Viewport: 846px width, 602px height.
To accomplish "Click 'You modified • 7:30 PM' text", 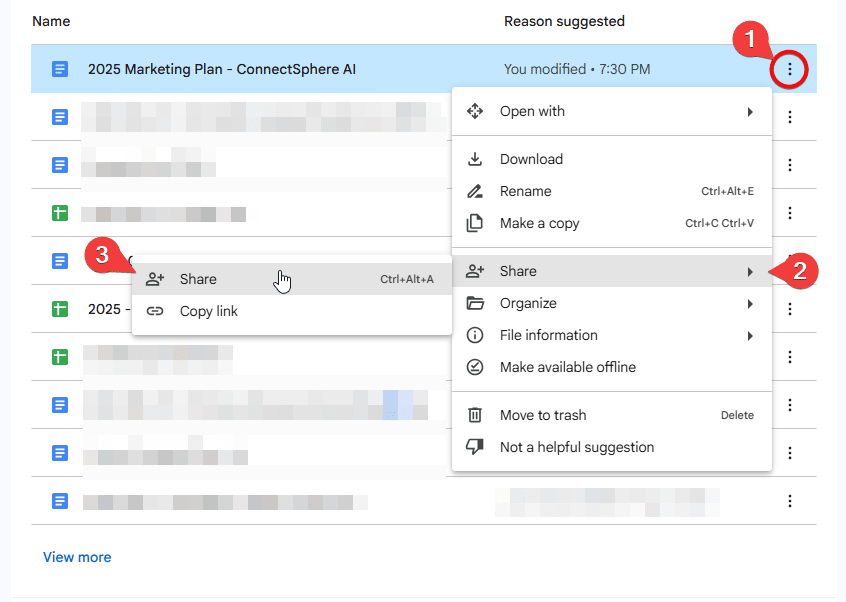I will (x=577, y=69).
